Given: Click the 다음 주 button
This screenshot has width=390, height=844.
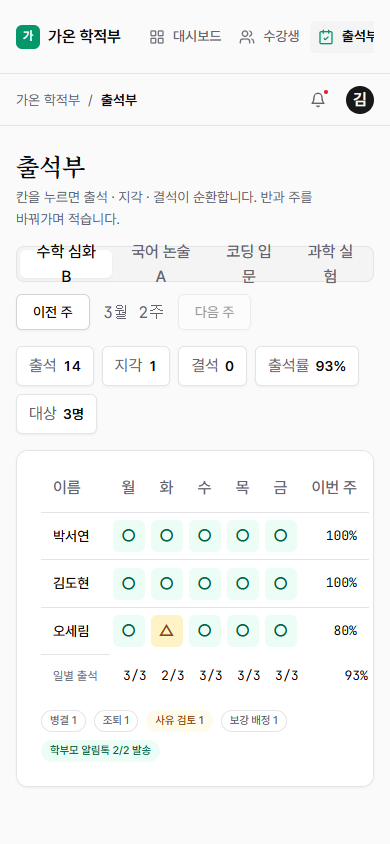Looking at the screenshot, I should coord(215,312).
